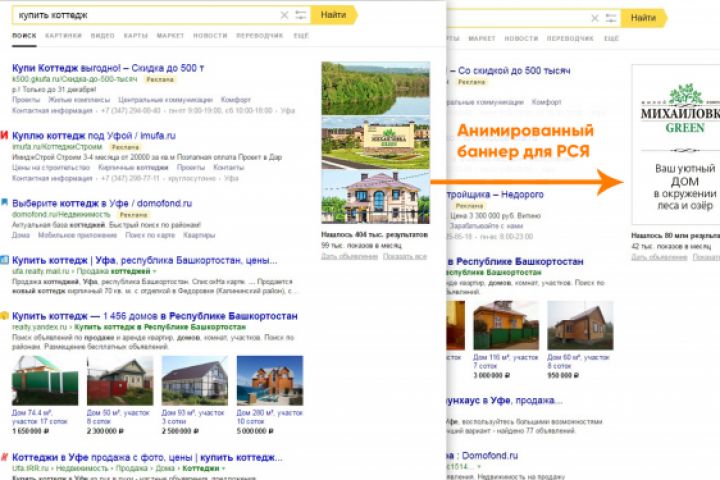Click 'Мобильное приложение' sitelink under domofond ad

pos(77,235)
